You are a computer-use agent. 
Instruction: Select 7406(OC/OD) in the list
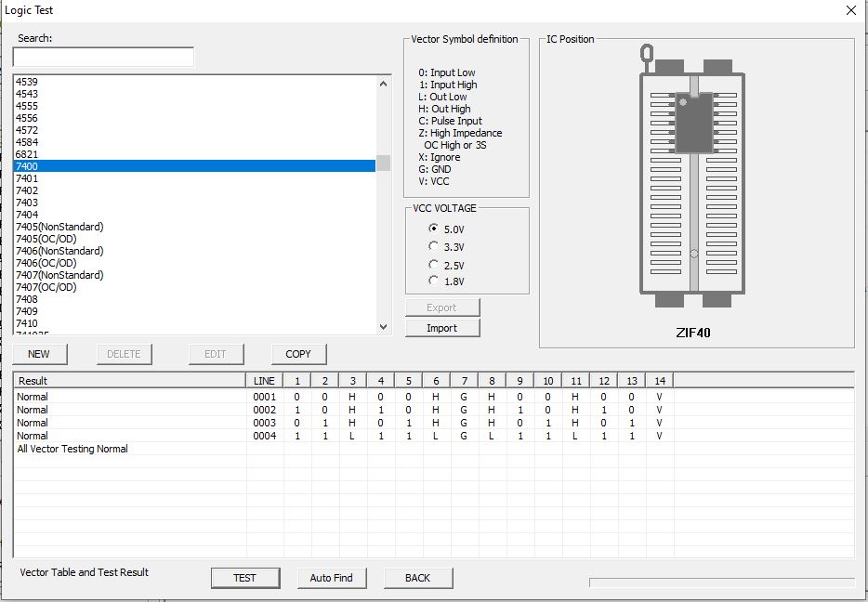194,264
